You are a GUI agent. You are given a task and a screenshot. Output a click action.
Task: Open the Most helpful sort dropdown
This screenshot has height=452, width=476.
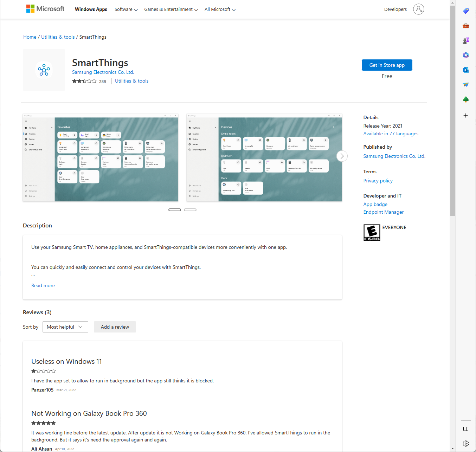pyautogui.click(x=65, y=327)
